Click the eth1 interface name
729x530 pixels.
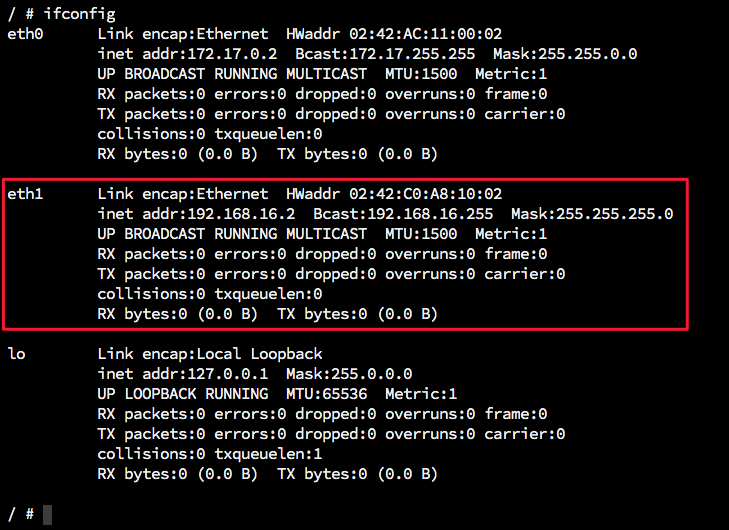[25, 194]
